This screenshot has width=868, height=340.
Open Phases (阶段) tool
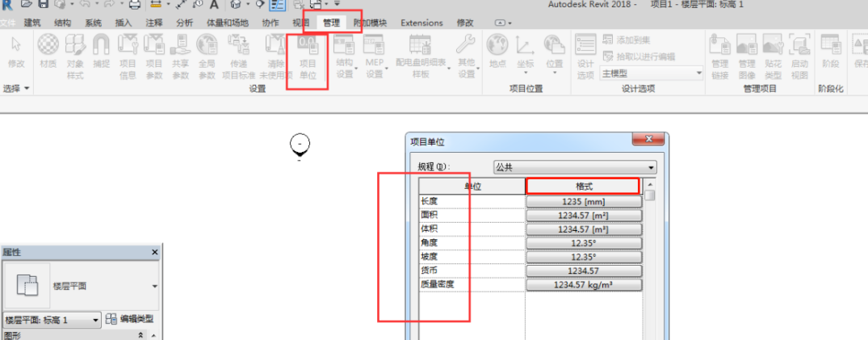coord(830,52)
